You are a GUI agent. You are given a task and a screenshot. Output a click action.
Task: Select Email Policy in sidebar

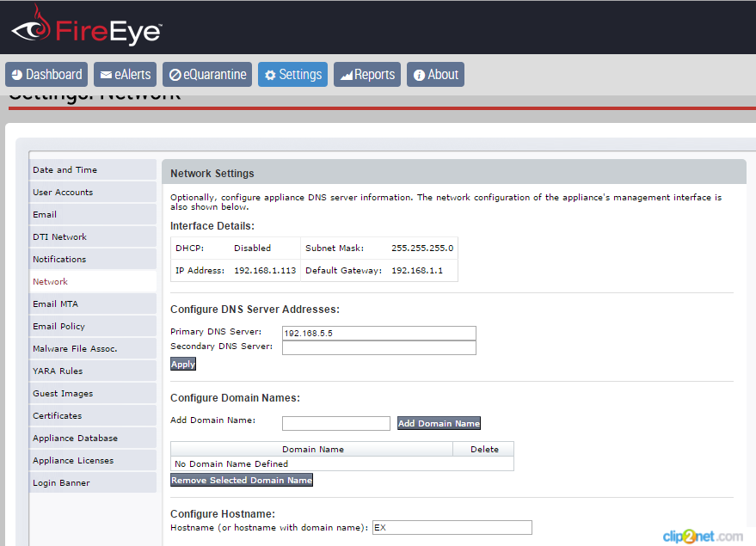[93, 326]
